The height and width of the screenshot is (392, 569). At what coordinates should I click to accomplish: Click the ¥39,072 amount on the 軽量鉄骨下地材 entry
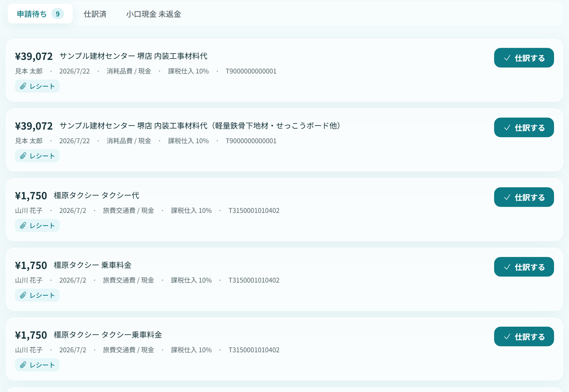coord(34,126)
